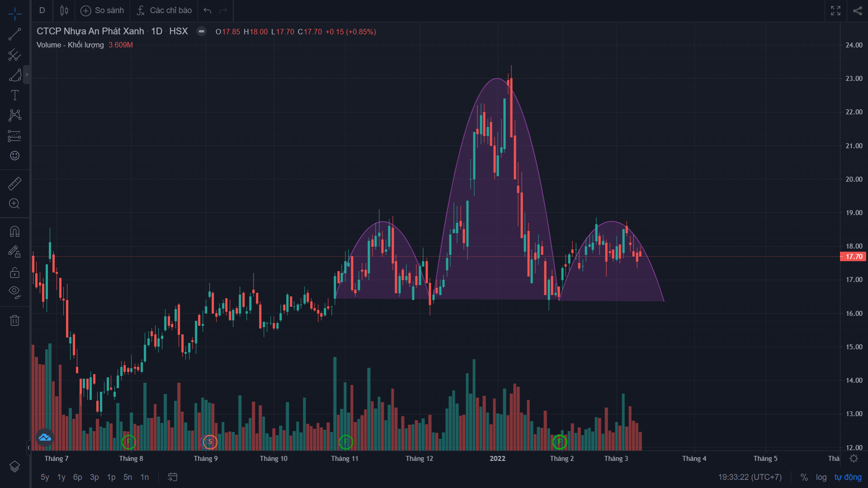Select the 5y time range
The image size is (868, 488).
tap(45, 477)
